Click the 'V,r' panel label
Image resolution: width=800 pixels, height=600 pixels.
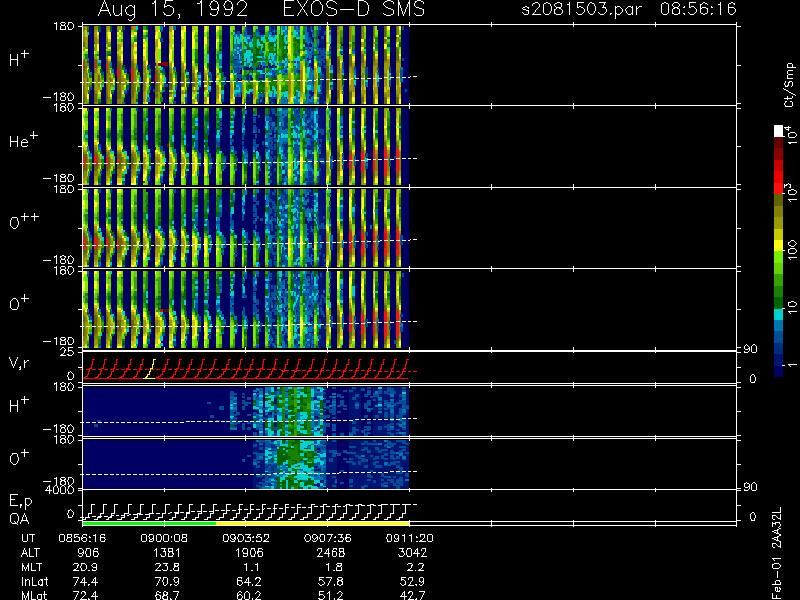pyautogui.click(x=19, y=363)
